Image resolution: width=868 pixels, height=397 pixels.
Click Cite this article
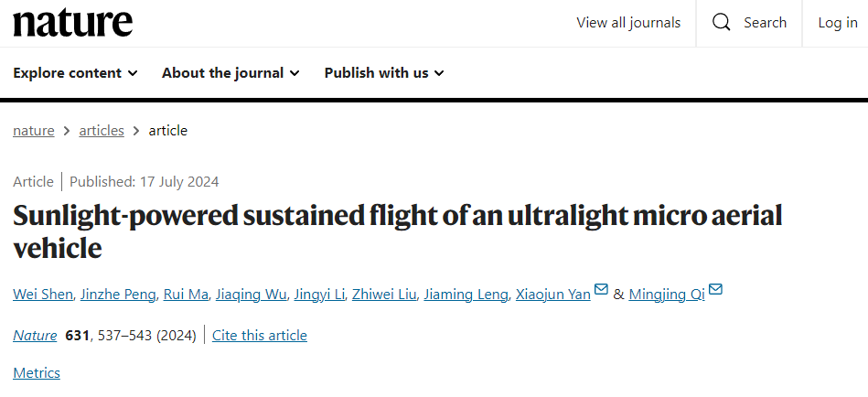pos(260,336)
